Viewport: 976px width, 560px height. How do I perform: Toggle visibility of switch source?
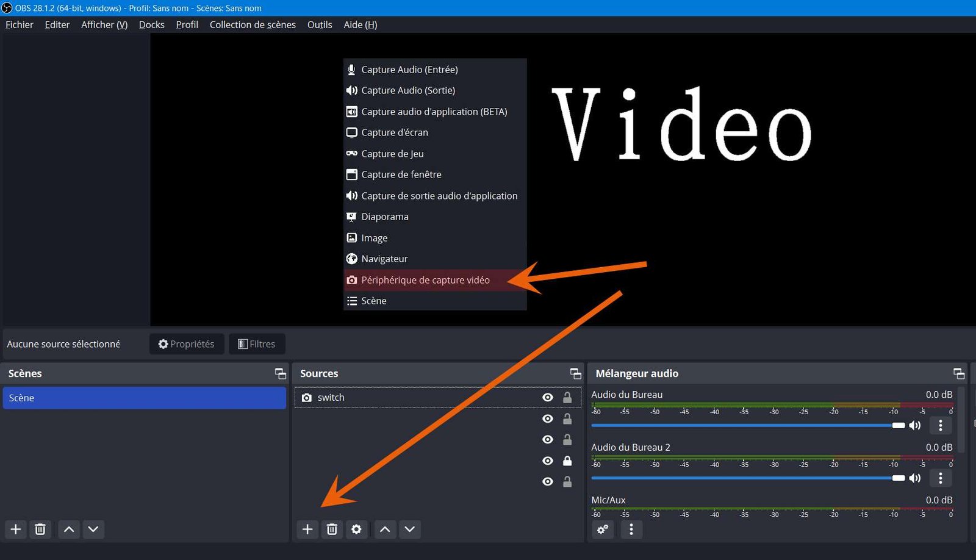[x=548, y=397]
